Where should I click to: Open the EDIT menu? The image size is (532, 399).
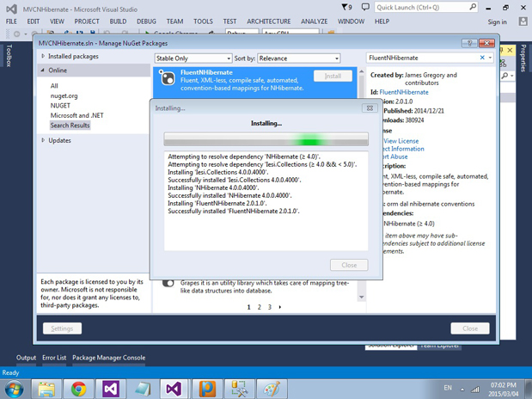click(x=34, y=21)
